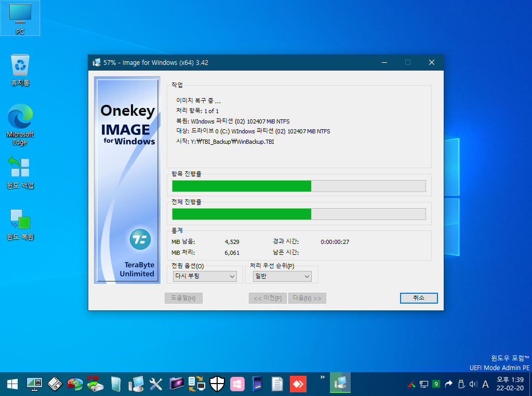Close the Image for Windows dialog
Image resolution: width=532 pixels, height=396 pixels.
432,62
